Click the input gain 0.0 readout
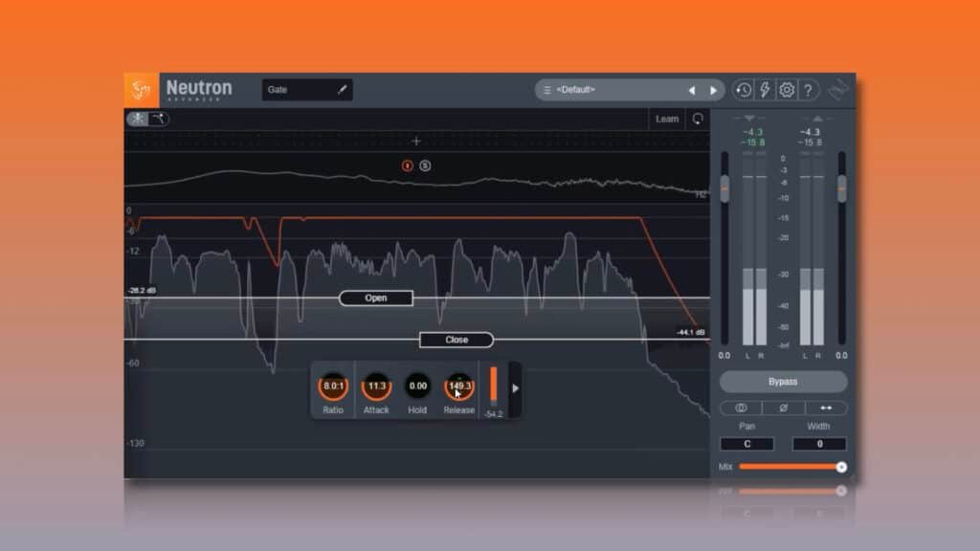This screenshot has height=551, width=980. pos(724,356)
